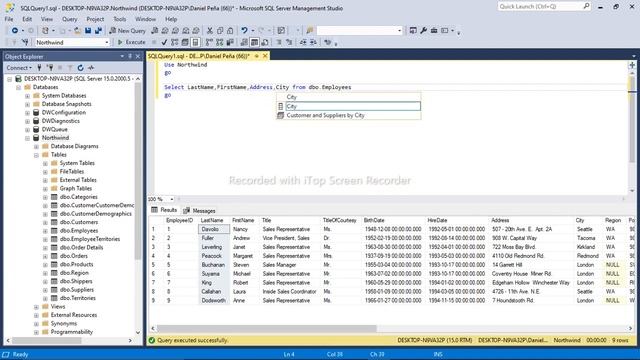Collapse the Northwind database node
This screenshot has width=640, height=360.
(27, 138)
